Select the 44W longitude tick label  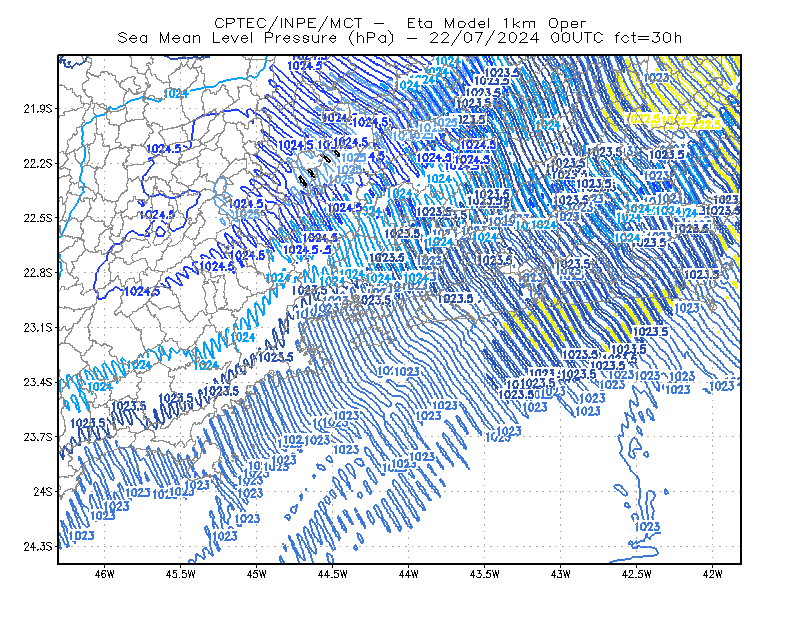(x=409, y=574)
